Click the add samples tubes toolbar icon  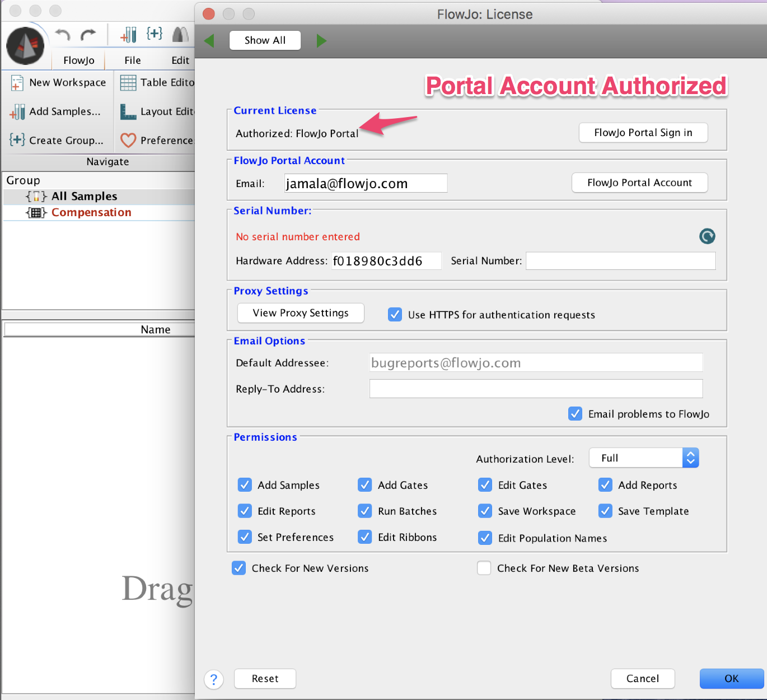pyautogui.click(x=128, y=35)
